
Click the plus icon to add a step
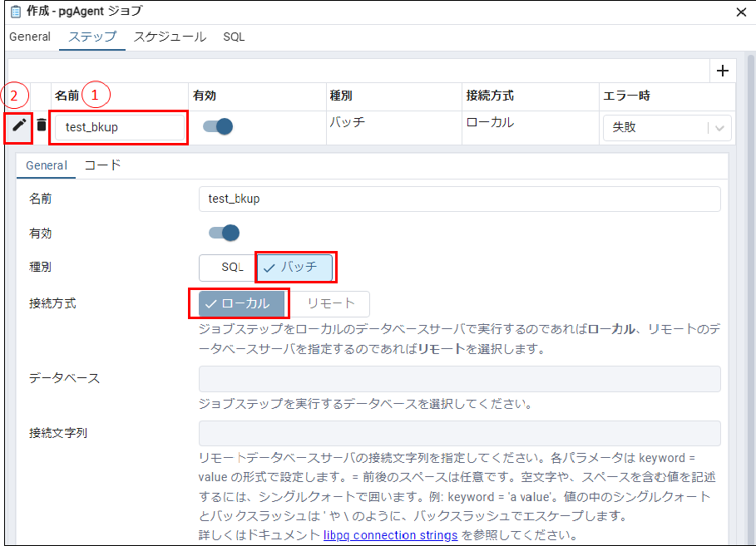coord(722,71)
